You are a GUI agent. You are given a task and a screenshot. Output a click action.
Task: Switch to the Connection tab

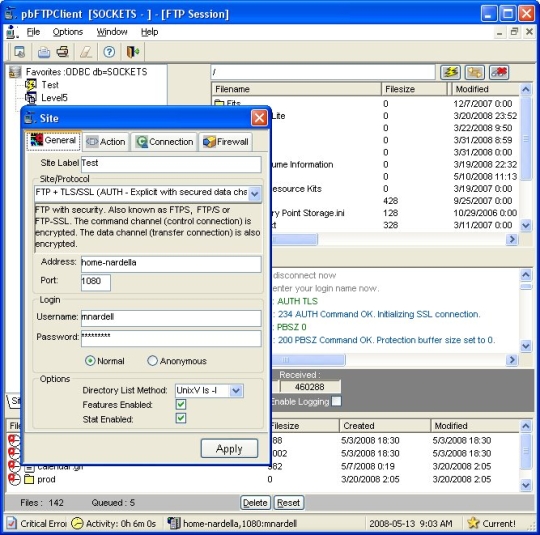[164, 142]
